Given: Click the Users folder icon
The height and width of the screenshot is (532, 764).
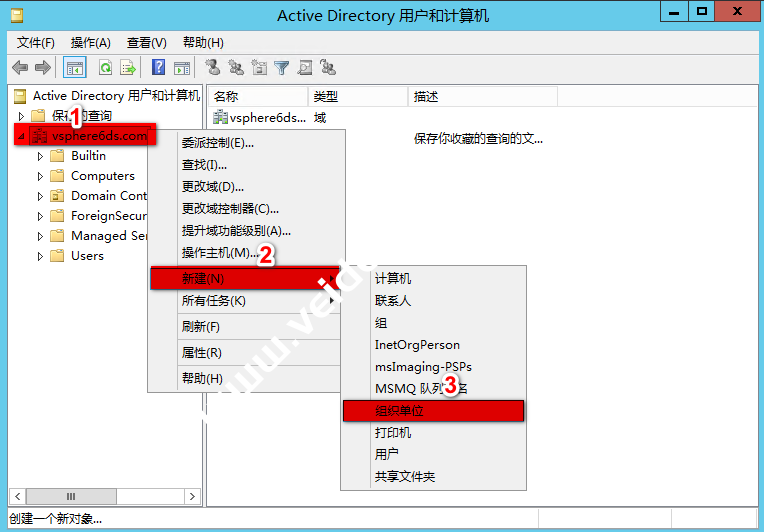Looking at the screenshot, I should pyautogui.click(x=57, y=256).
